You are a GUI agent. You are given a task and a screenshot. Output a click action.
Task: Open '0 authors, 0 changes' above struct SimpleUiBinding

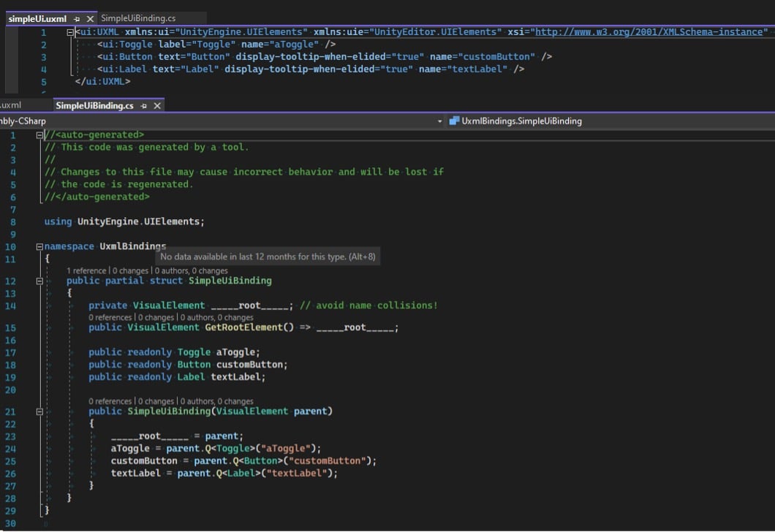pos(192,270)
